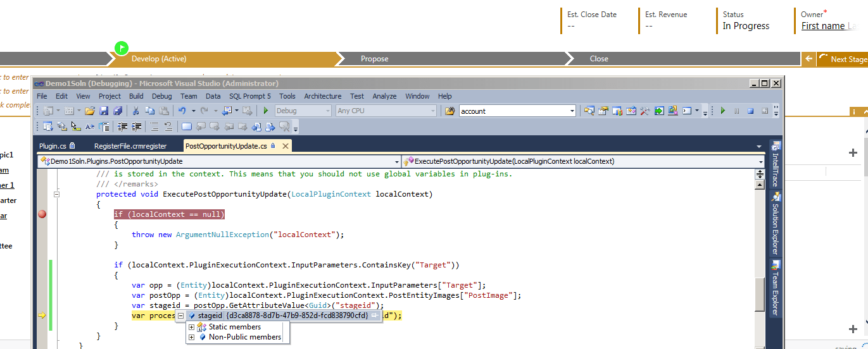
Task: Cut selection with the scissors icon
Action: [x=135, y=111]
